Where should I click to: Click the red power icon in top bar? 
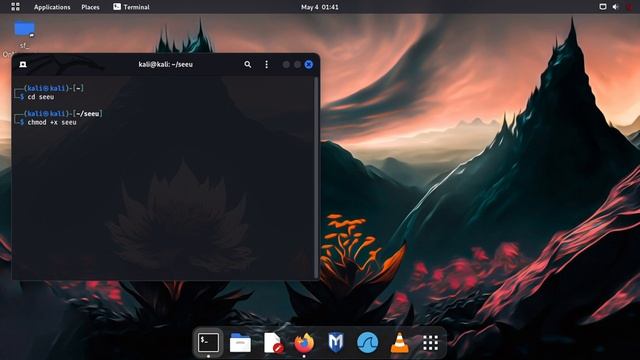click(629, 7)
